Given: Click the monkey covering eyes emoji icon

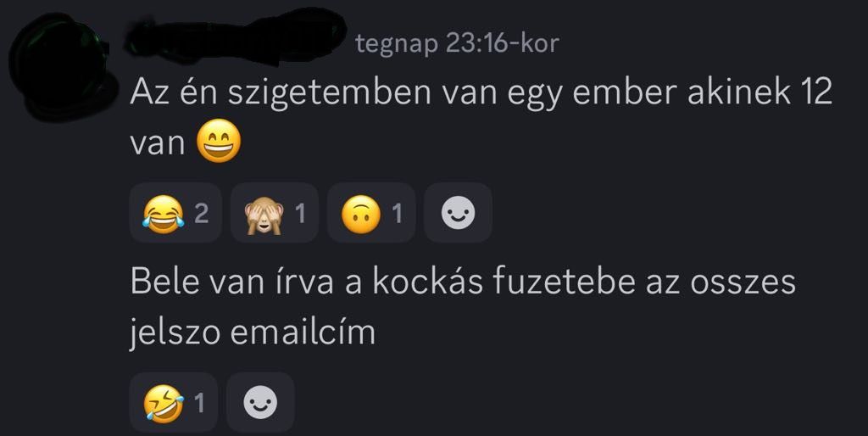Looking at the screenshot, I should point(264,215).
